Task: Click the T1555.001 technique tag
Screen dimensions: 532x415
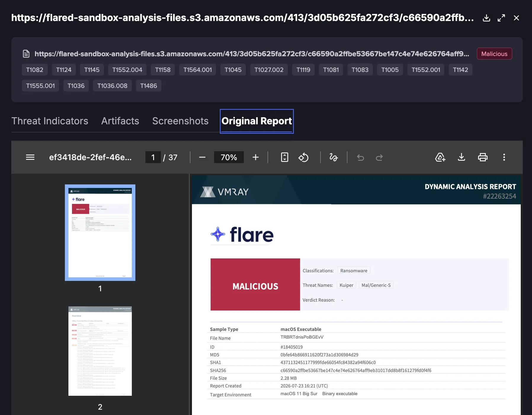Action: (41, 86)
